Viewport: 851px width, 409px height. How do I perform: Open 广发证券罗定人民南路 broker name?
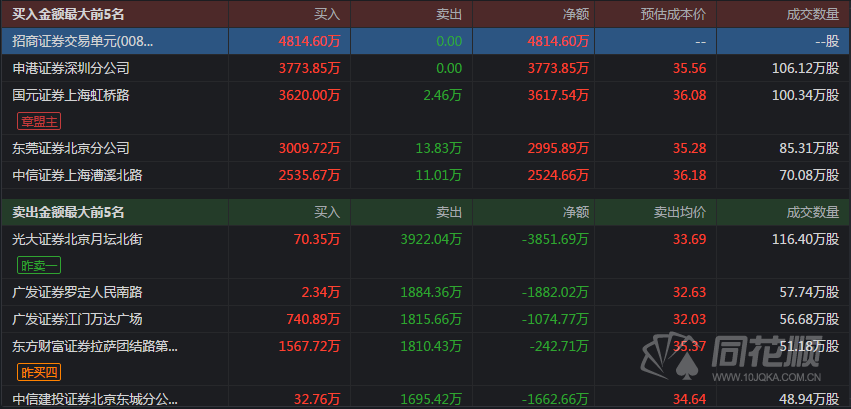[x=78, y=292]
